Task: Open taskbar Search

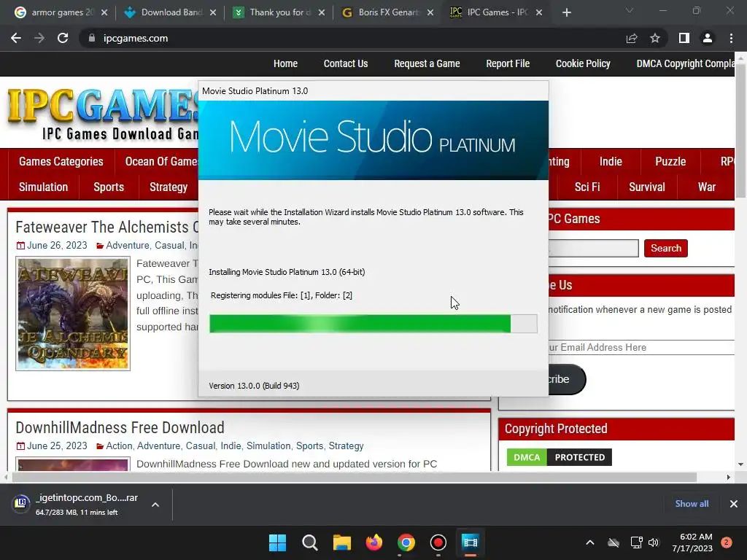Action: [x=309, y=542]
